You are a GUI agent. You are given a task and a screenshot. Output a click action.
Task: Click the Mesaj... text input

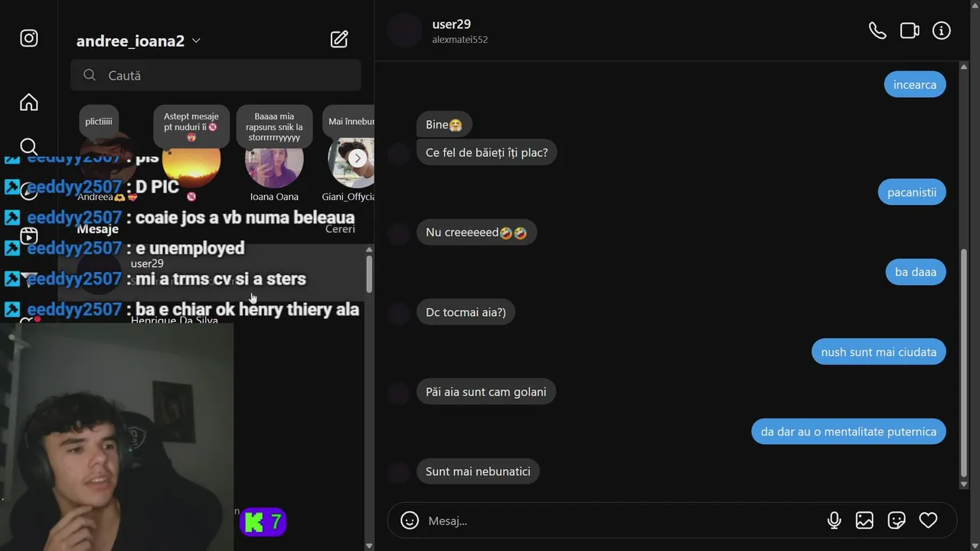click(x=620, y=520)
